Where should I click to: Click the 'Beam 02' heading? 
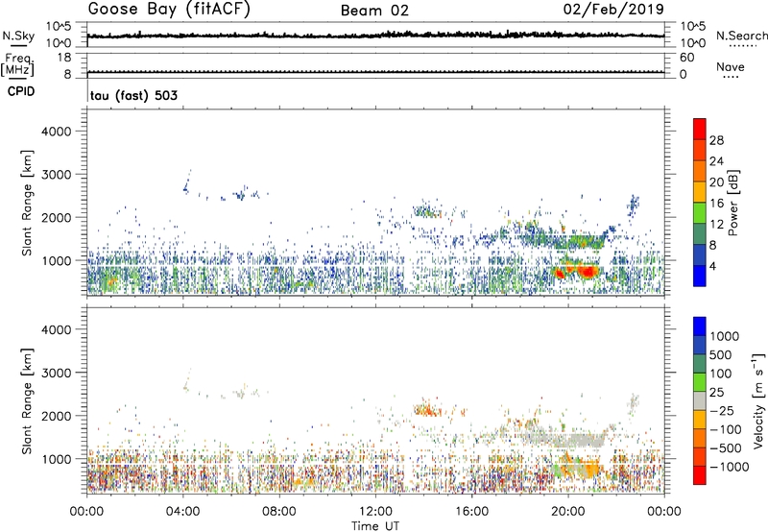pos(374,11)
